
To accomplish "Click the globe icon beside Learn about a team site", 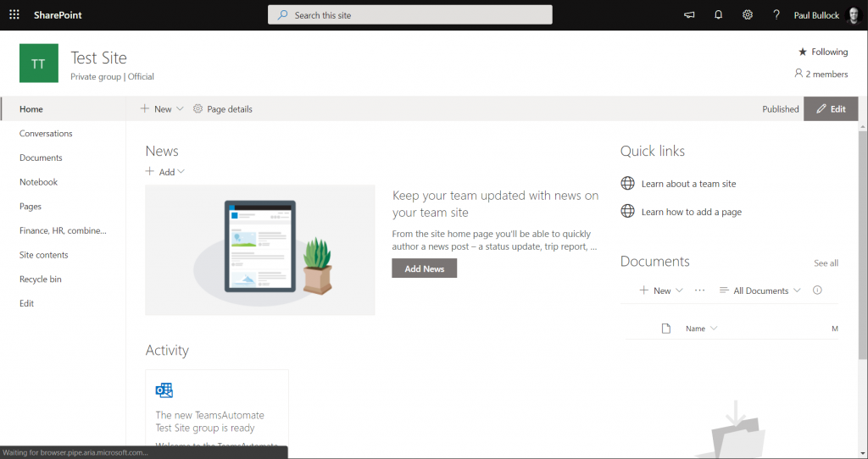I will tap(628, 184).
